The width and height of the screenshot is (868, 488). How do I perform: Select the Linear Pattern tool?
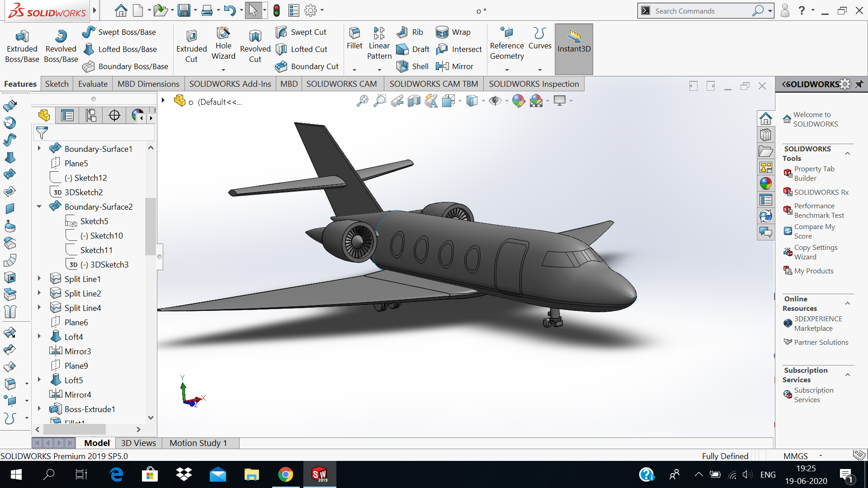click(x=379, y=44)
